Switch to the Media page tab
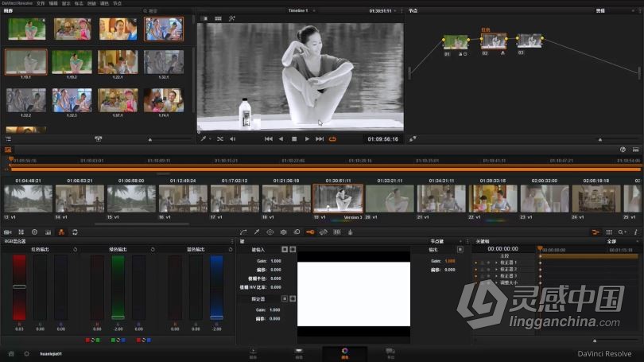This screenshot has height=362, width=644. click(253, 353)
